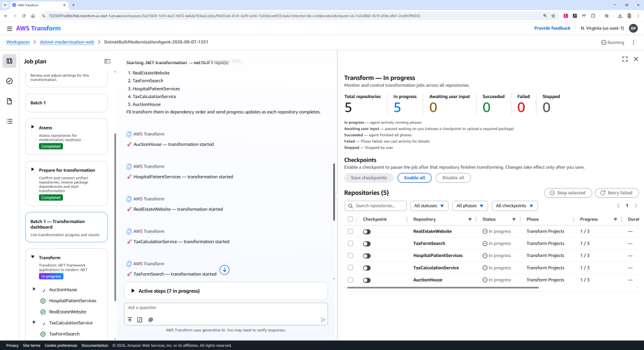The image size is (644, 350).
Task: Expand the AuctionHouse tree item
Action: click(34, 289)
